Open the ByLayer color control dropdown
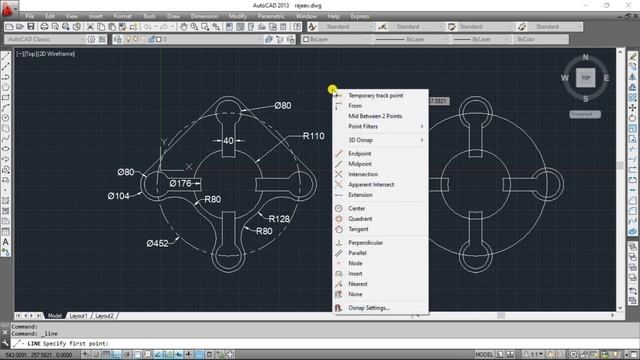This screenshot has height=360, width=640. [x=367, y=39]
